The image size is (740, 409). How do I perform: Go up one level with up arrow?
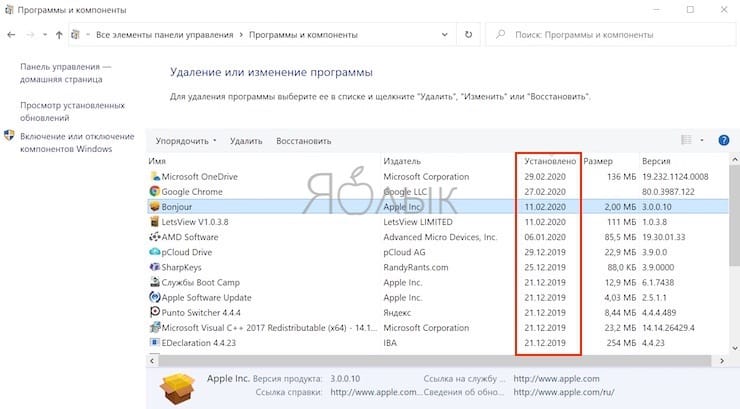pyautogui.click(x=59, y=34)
